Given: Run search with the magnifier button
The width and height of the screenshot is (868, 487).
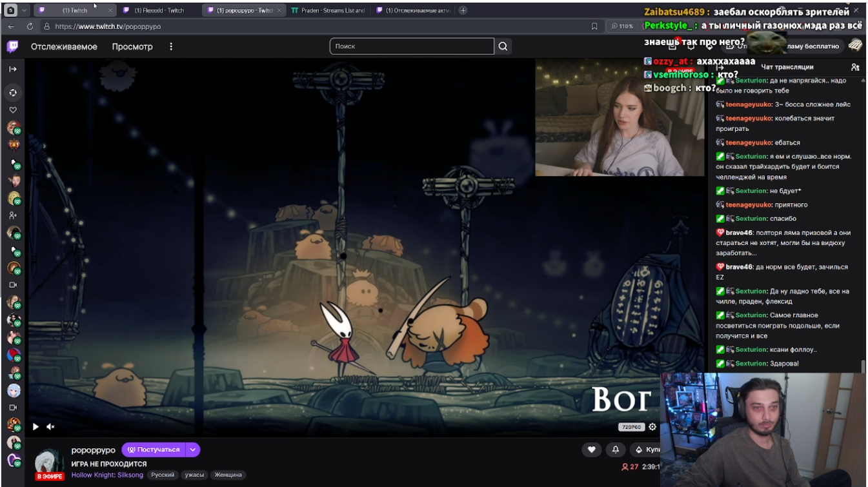Looking at the screenshot, I should click(503, 46).
